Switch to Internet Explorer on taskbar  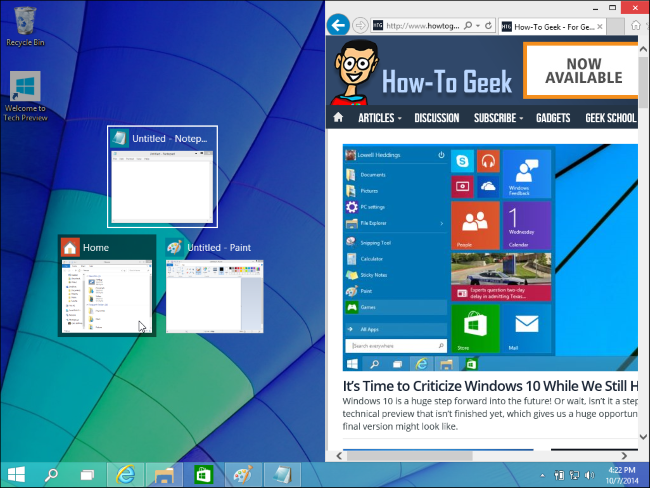tap(125, 475)
